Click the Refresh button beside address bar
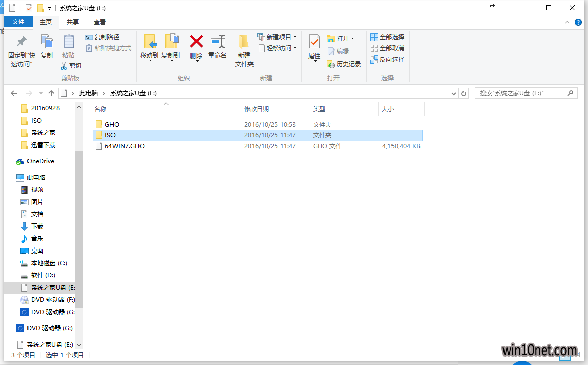The height and width of the screenshot is (365, 588). [x=463, y=93]
